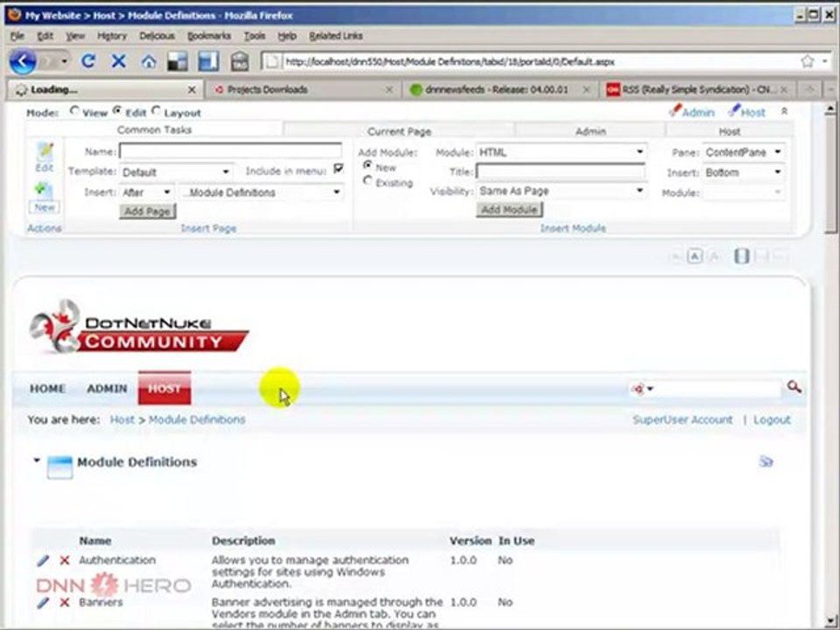840x630 pixels.
Task: Toggle the Include in menu checkbox
Action: coord(339,169)
